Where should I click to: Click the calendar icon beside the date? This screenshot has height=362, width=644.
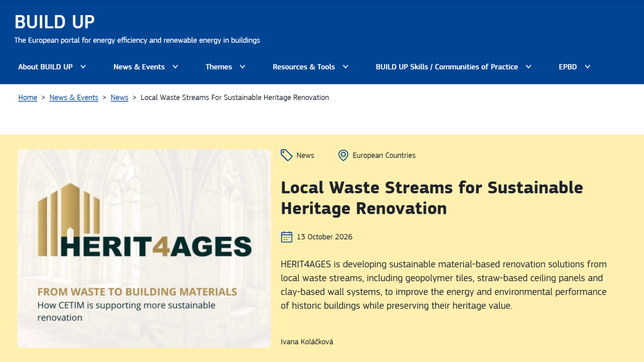[286, 237]
